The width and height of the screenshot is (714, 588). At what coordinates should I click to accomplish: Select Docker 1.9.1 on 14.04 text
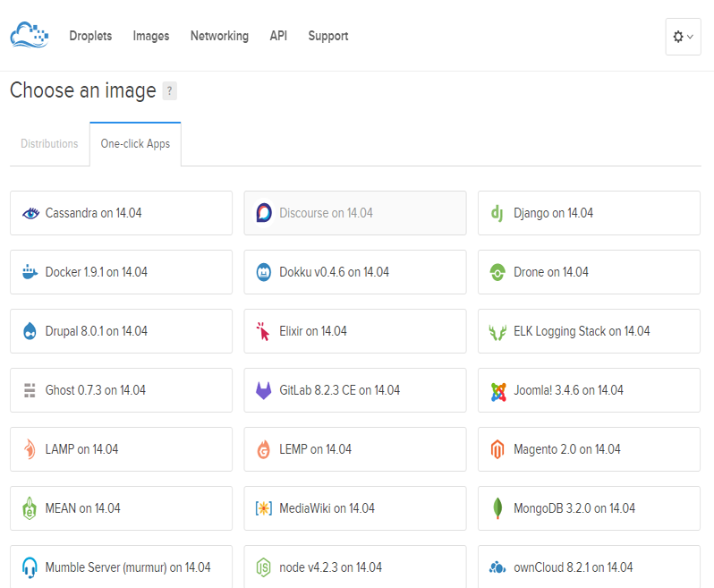tap(97, 272)
